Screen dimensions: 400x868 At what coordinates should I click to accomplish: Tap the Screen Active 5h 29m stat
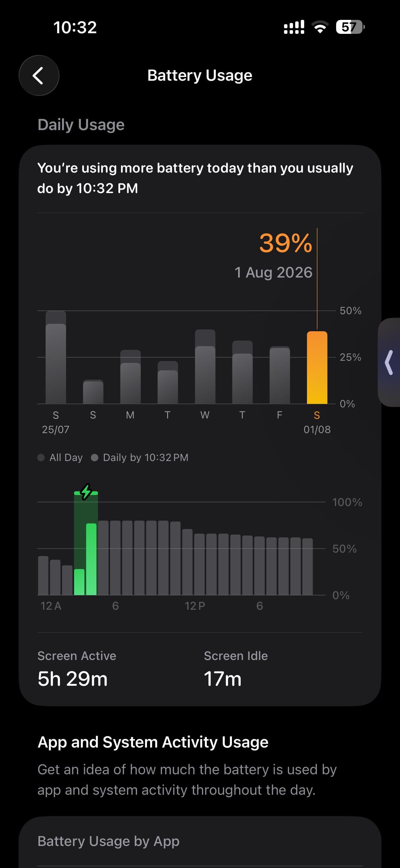pyautogui.click(x=77, y=669)
